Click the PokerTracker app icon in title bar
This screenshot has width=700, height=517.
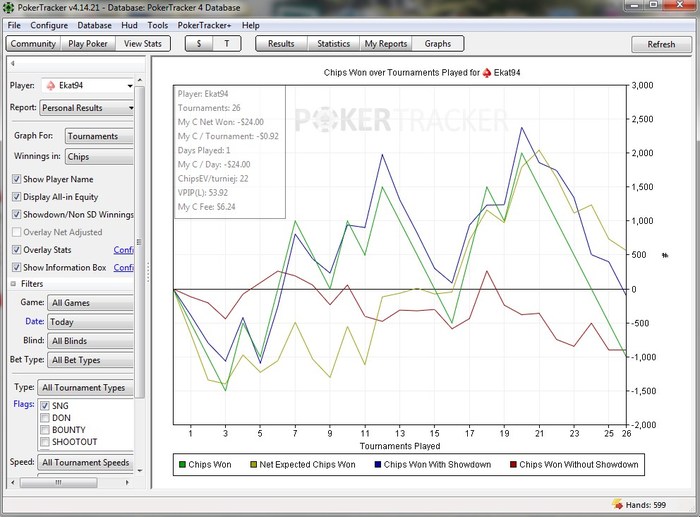[8, 7]
